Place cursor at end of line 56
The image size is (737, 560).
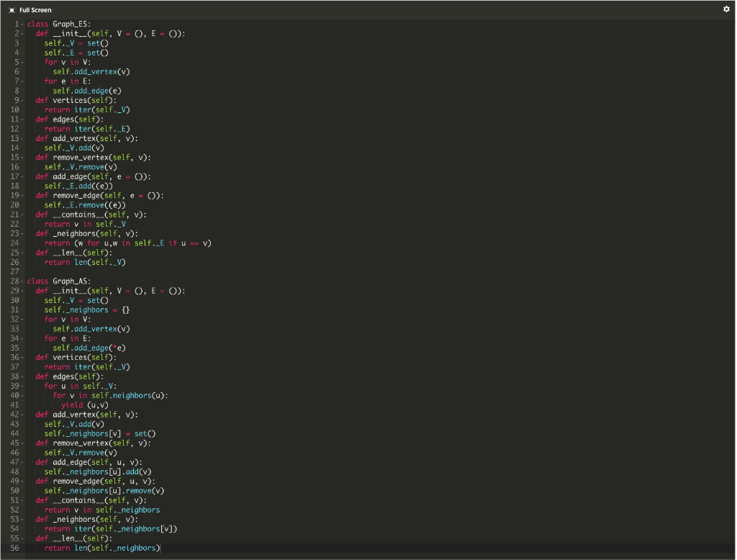[160, 548]
